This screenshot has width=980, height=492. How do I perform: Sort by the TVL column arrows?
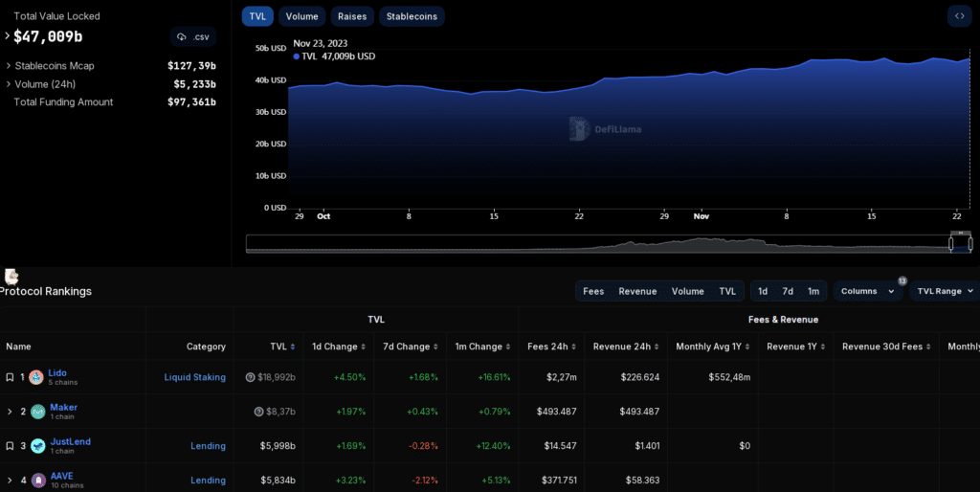tap(293, 347)
